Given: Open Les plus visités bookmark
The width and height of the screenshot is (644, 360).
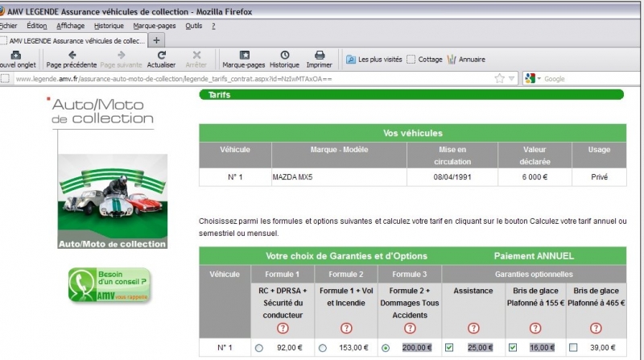Looking at the screenshot, I should [374, 59].
